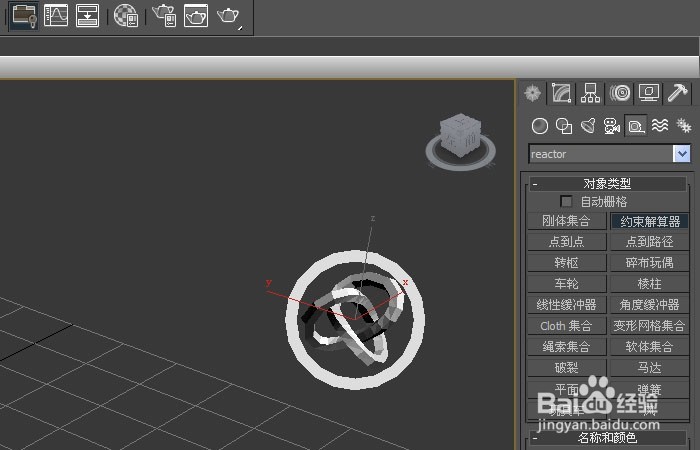Select the Helpers category icon
The height and width of the screenshot is (450, 700).
[636, 126]
